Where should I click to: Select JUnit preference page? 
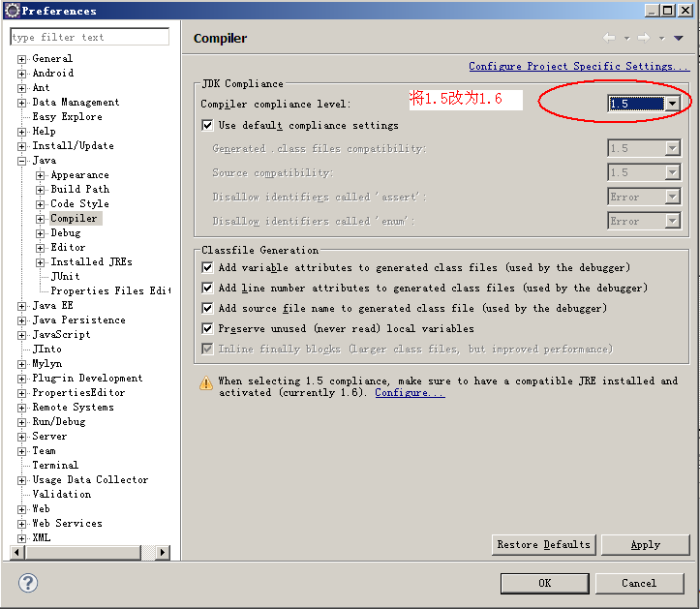[x=65, y=276]
